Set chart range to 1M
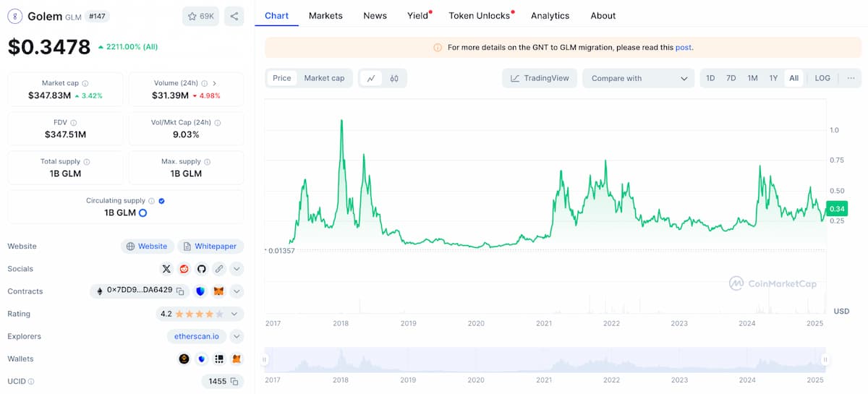This screenshot has height=394, width=868. (752, 78)
